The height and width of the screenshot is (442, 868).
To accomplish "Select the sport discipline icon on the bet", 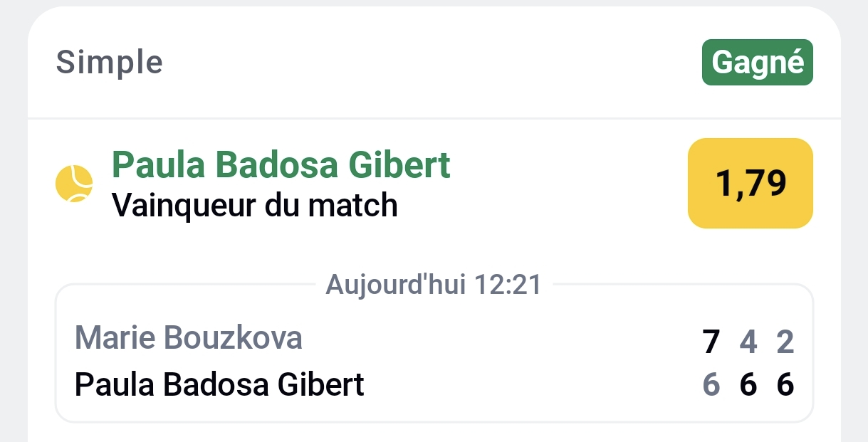I will coord(74,184).
